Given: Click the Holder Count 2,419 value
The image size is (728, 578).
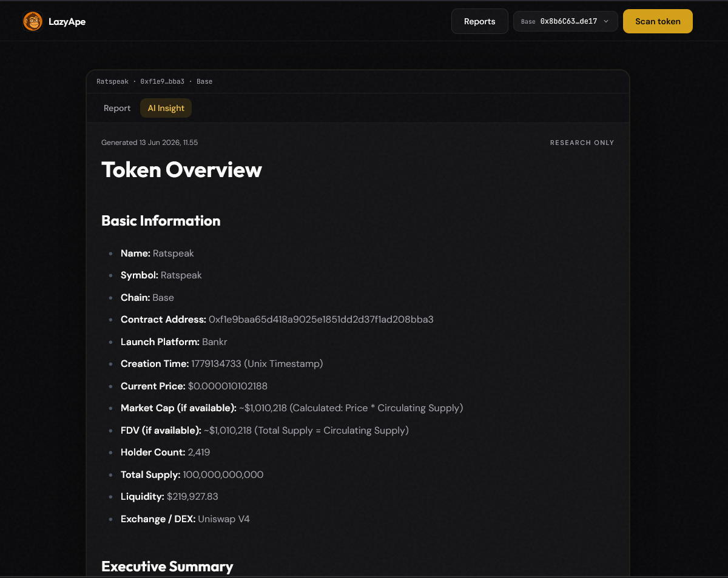Looking at the screenshot, I should coord(199,452).
